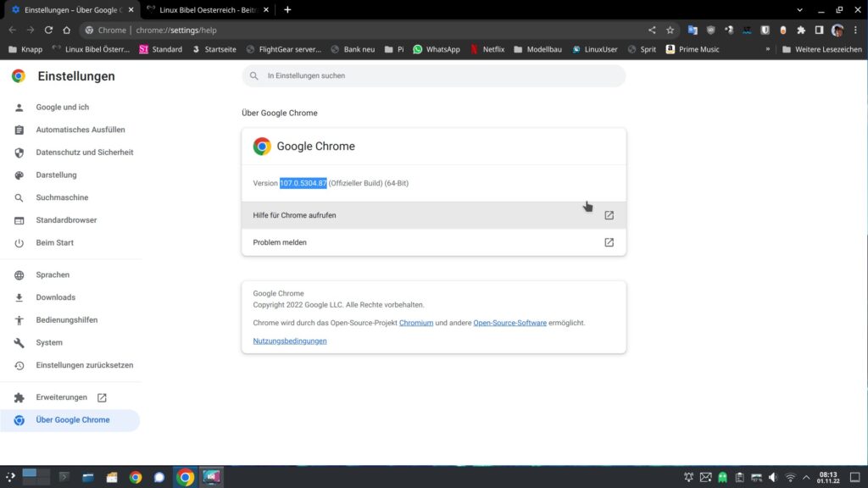Open the Prime Music bookmark
The height and width of the screenshot is (488, 868).
pyautogui.click(x=693, y=49)
